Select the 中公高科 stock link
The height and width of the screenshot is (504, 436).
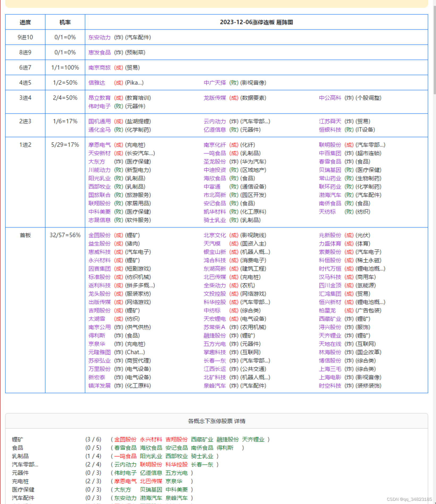pos(330,98)
